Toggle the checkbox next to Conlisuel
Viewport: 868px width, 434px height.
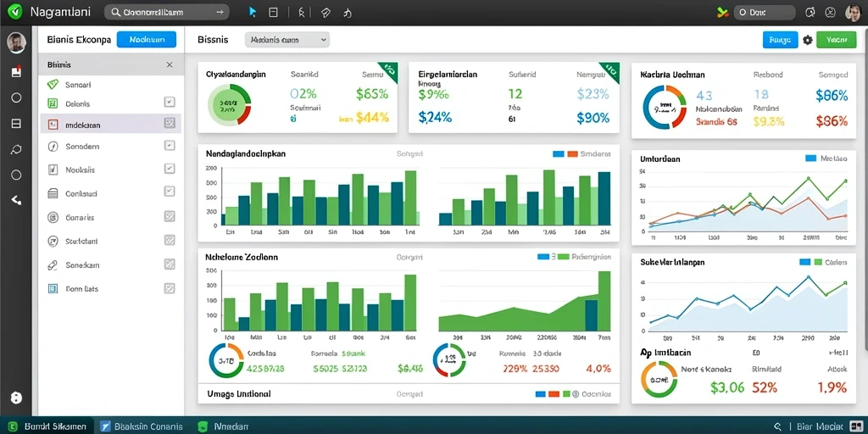click(x=170, y=192)
